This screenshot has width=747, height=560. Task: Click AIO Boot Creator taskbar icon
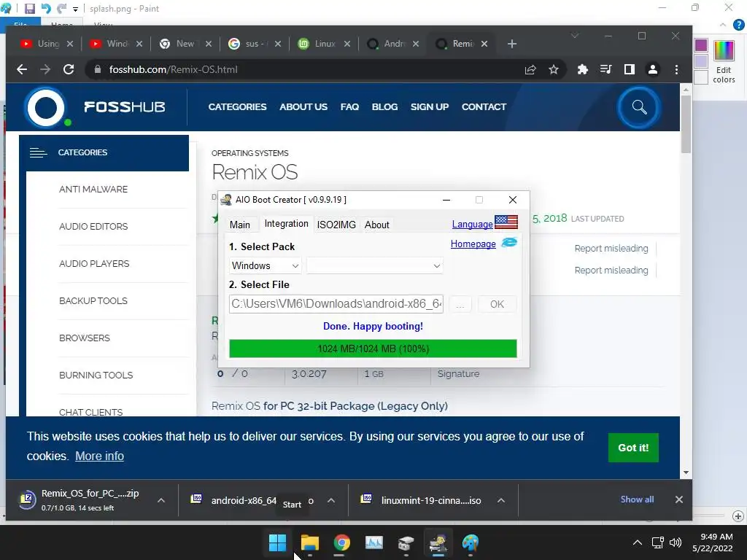pos(438,542)
